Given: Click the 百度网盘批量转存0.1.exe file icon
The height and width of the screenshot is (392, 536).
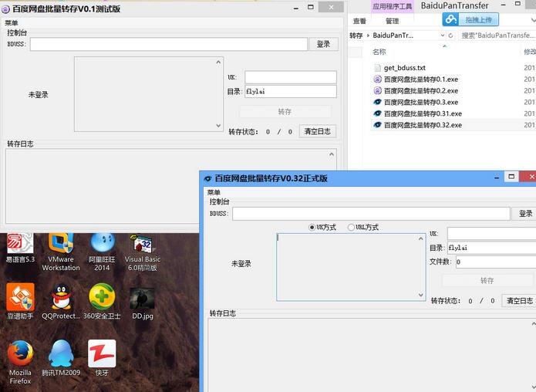Looking at the screenshot, I should click(x=377, y=79).
